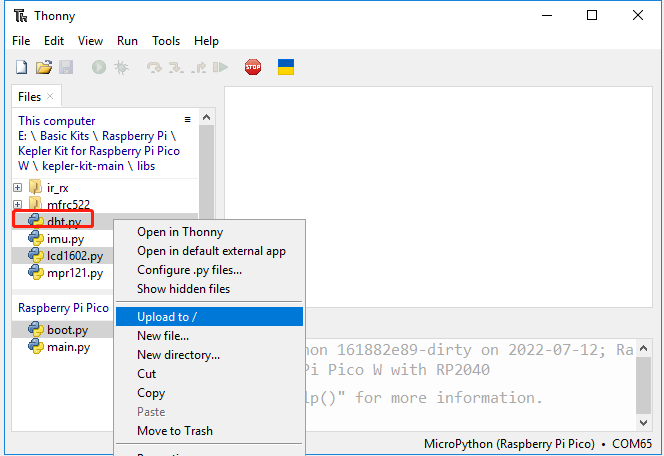The image size is (664, 456).
Task: Click Basic Kits in path breadcrumb
Action: click(64, 136)
